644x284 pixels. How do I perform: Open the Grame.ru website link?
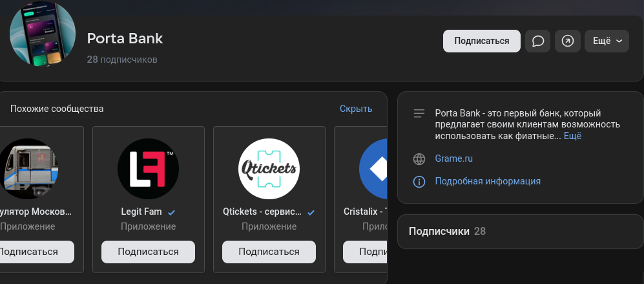[x=454, y=158]
